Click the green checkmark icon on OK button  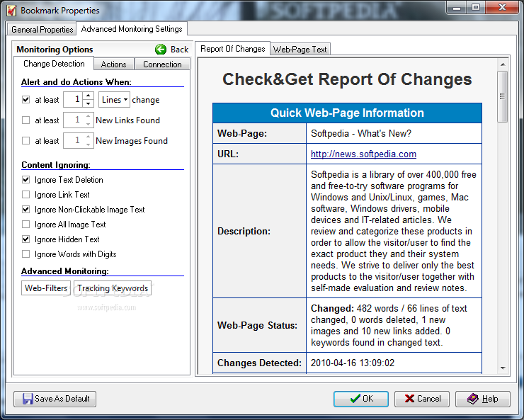coord(355,399)
